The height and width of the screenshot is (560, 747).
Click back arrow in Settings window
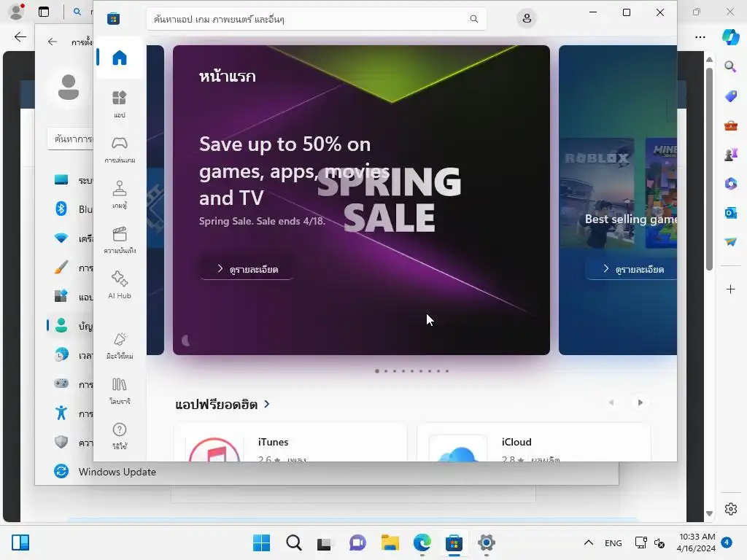(53, 42)
